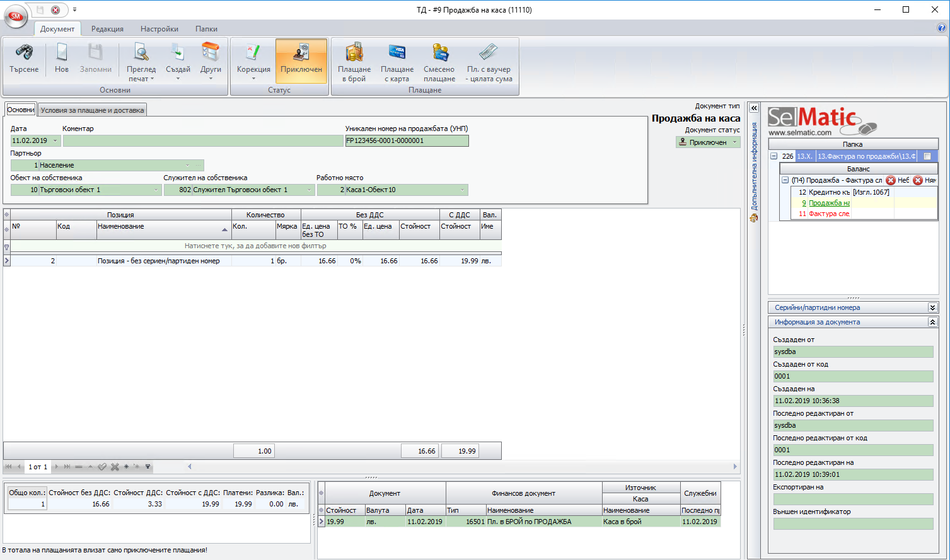Click the red cancel icon in quick access toolbar
950x560 pixels.
click(x=55, y=10)
